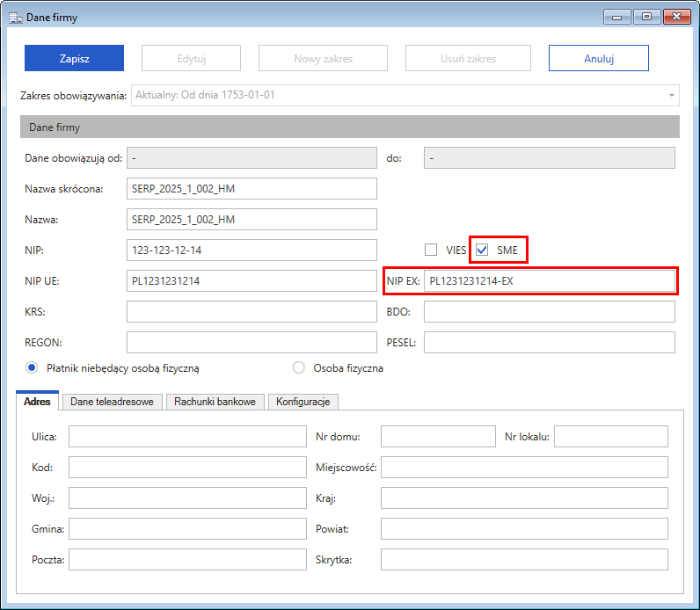Click the Nr domu field
Image resolution: width=700 pixels, height=610 pixels.
(x=439, y=436)
